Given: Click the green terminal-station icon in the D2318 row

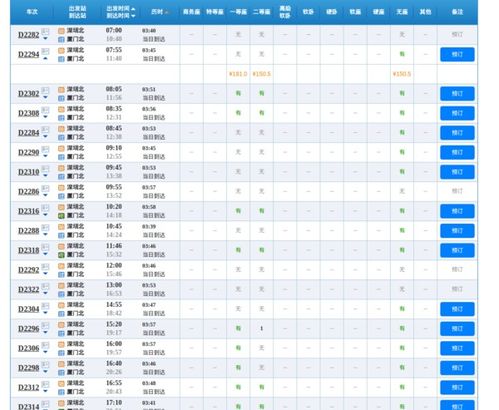Looking at the screenshot, I should (61, 255).
